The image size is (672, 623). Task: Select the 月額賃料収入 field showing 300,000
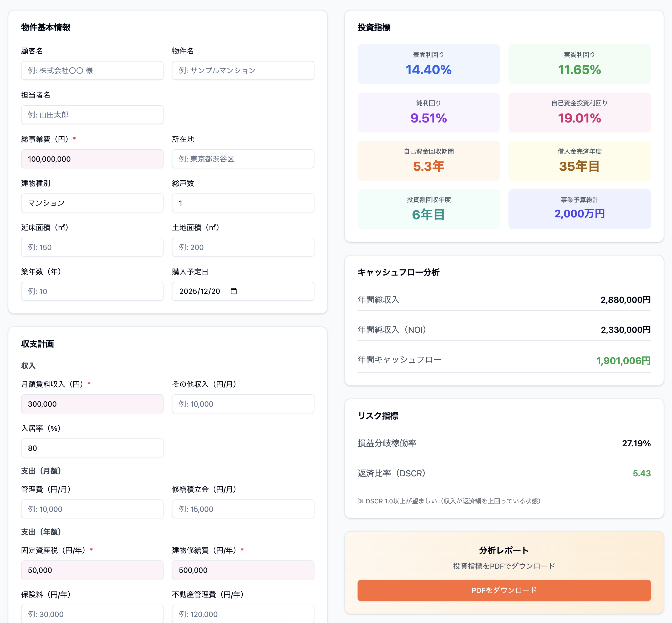(92, 404)
